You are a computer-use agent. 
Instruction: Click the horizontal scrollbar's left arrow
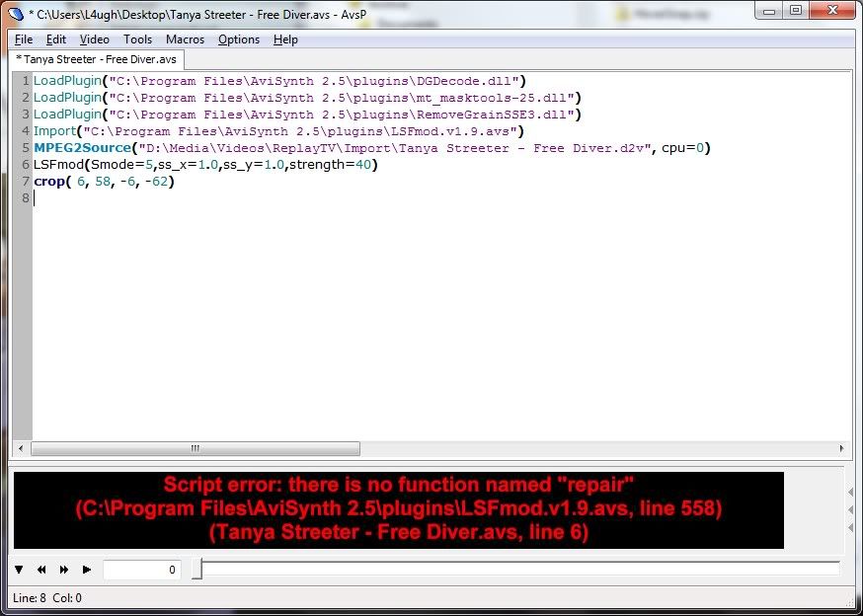tap(39, 448)
